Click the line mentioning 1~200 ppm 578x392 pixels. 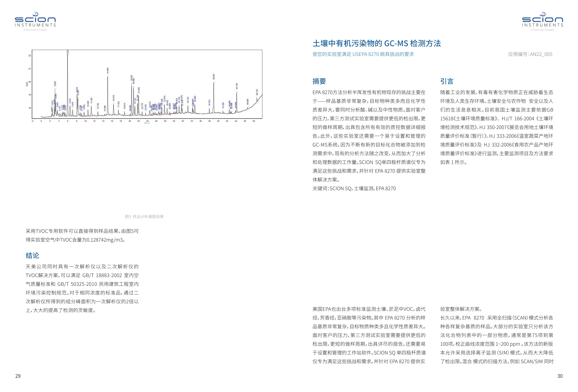[497, 344]
